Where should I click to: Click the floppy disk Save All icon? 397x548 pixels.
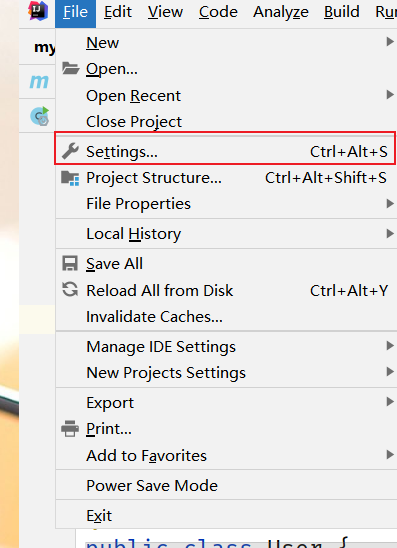pyautogui.click(x=70, y=264)
